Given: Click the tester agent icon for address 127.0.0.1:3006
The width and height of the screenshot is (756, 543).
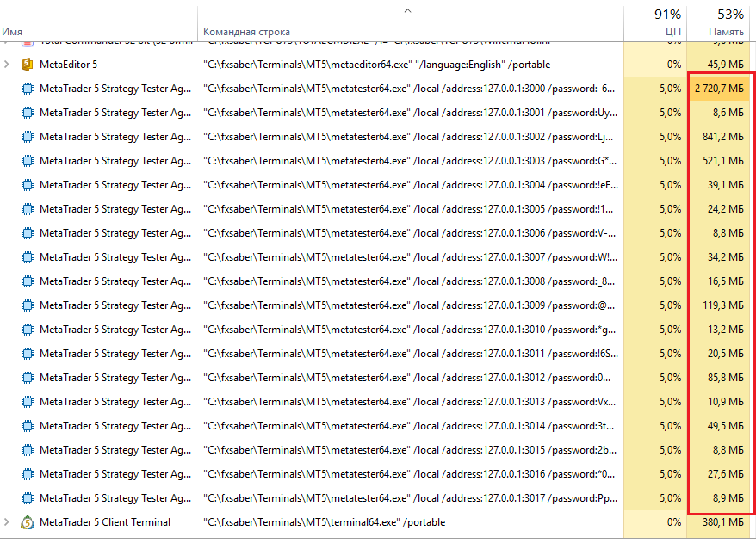Looking at the screenshot, I should 28,233.
